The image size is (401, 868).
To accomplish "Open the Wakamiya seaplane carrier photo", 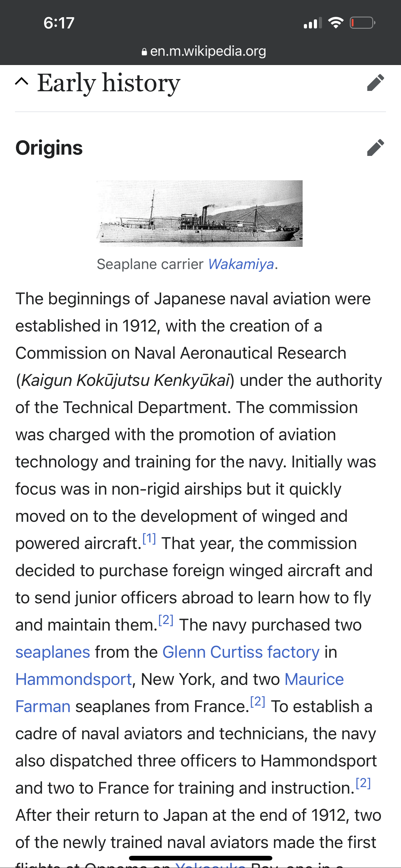I will pyautogui.click(x=199, y=213).
